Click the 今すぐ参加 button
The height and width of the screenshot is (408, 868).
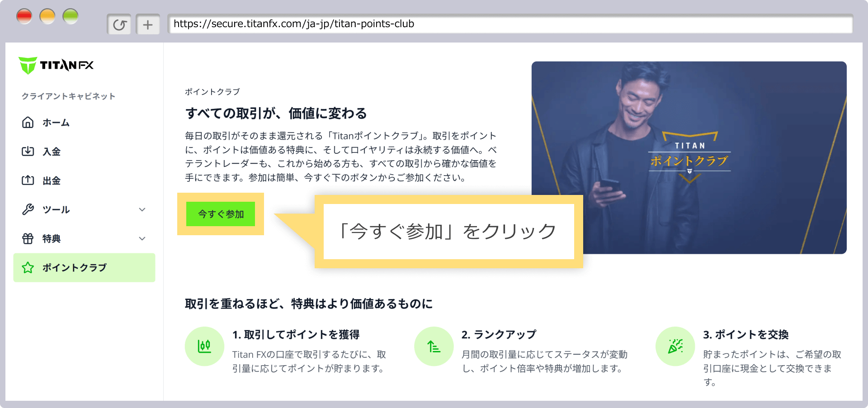click(220, 214)
